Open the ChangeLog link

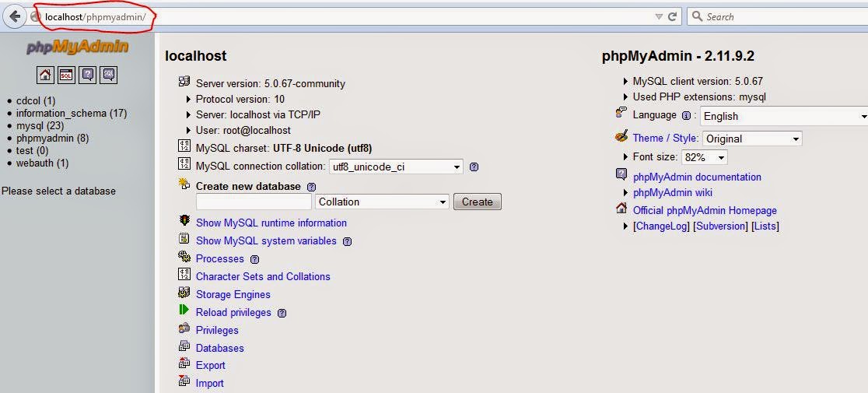(662, 226)
